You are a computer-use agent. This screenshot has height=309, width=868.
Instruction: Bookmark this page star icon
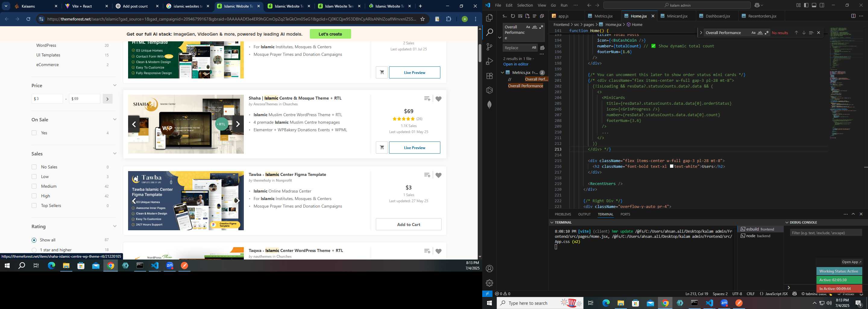pyautogui.click(x=422, y=19)
